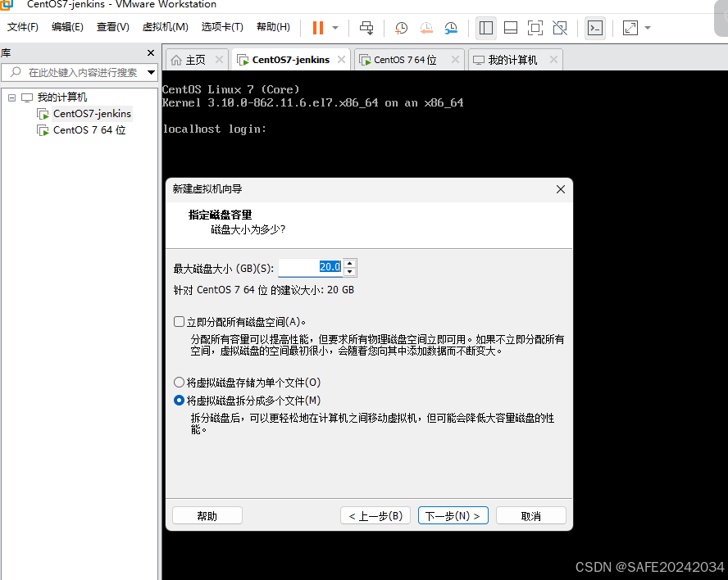728x580 pixels.
Task: Enable 立即分配所有磁盘空间 checkbox
Action: (x=180, y=322)
